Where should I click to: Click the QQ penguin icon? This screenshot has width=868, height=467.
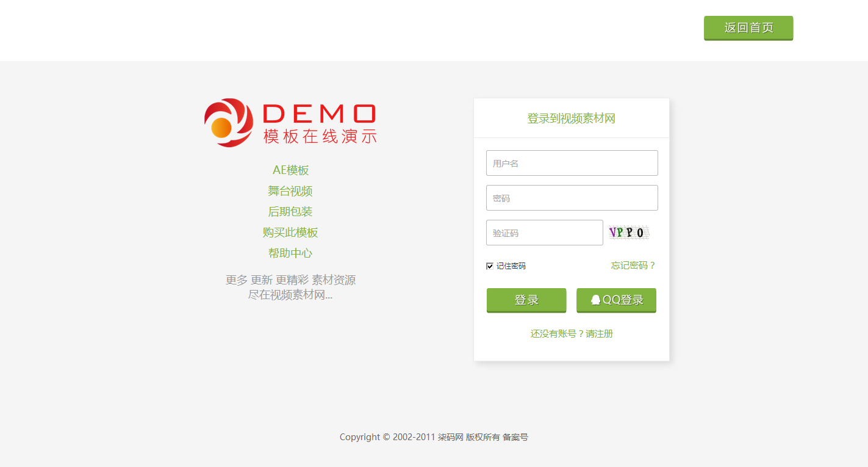(x=595, y=300)
